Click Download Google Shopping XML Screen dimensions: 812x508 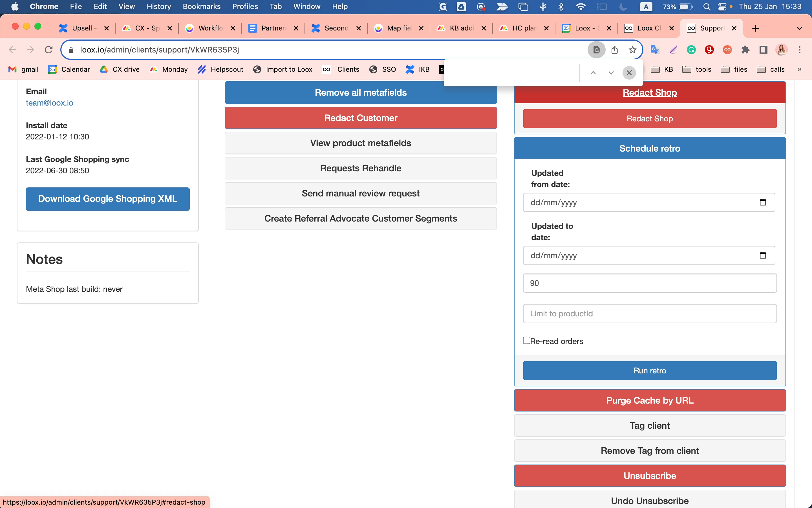108,199
